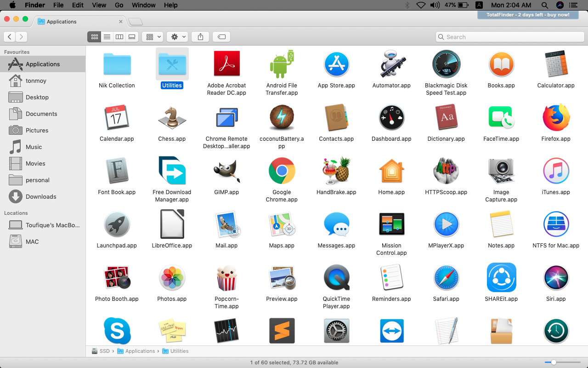Screen dimensions: 588x368
Task: Select the LibreOffice app icon
Action: point(172,224)
